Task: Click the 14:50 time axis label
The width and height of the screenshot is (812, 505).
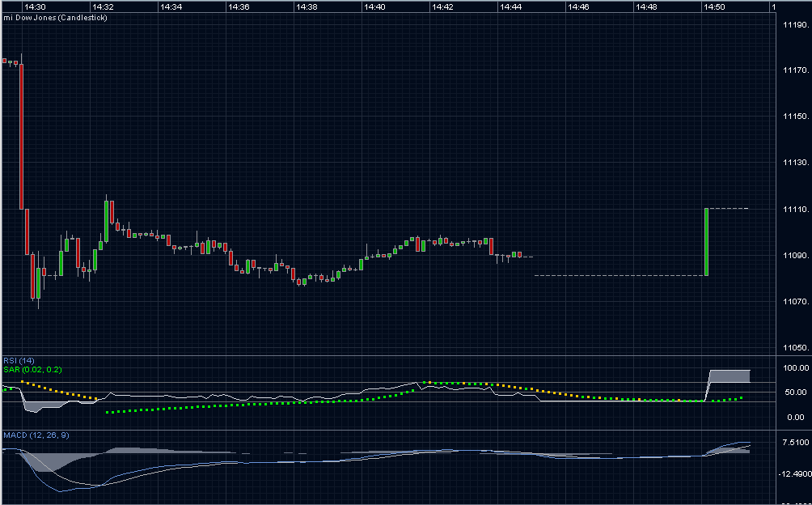Action: pyautogui.click(x=714, y=6)
